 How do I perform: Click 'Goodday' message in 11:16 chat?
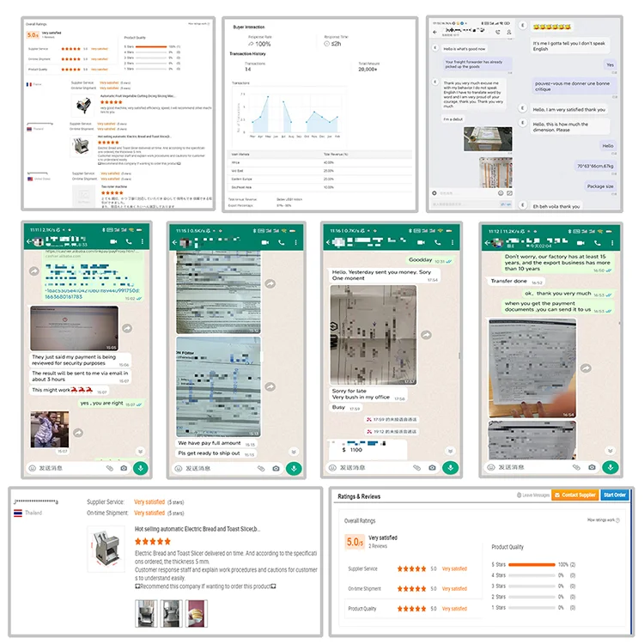point(429,260)
